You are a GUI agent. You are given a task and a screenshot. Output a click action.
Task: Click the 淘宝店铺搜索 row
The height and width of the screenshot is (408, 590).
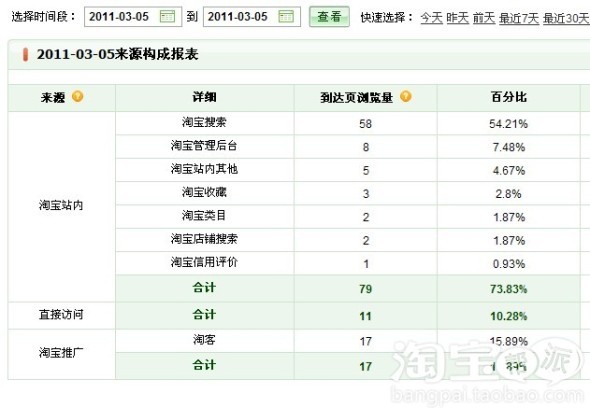click(x=348, y=240)
